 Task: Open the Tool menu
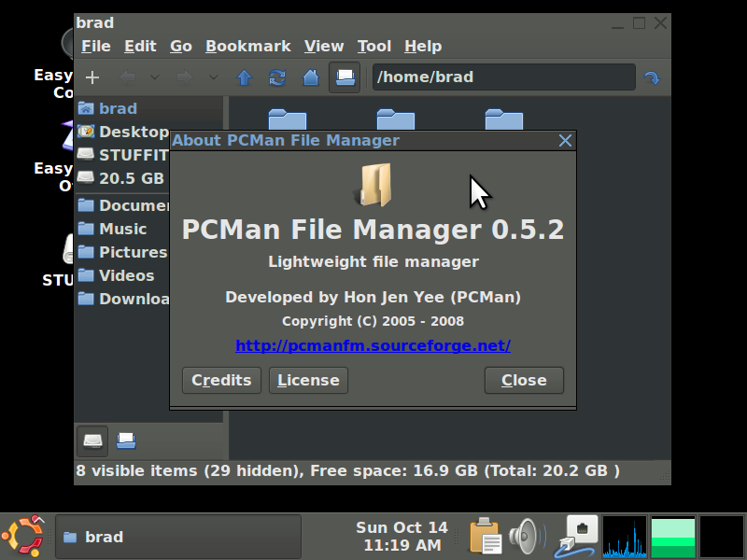[374, 46]
